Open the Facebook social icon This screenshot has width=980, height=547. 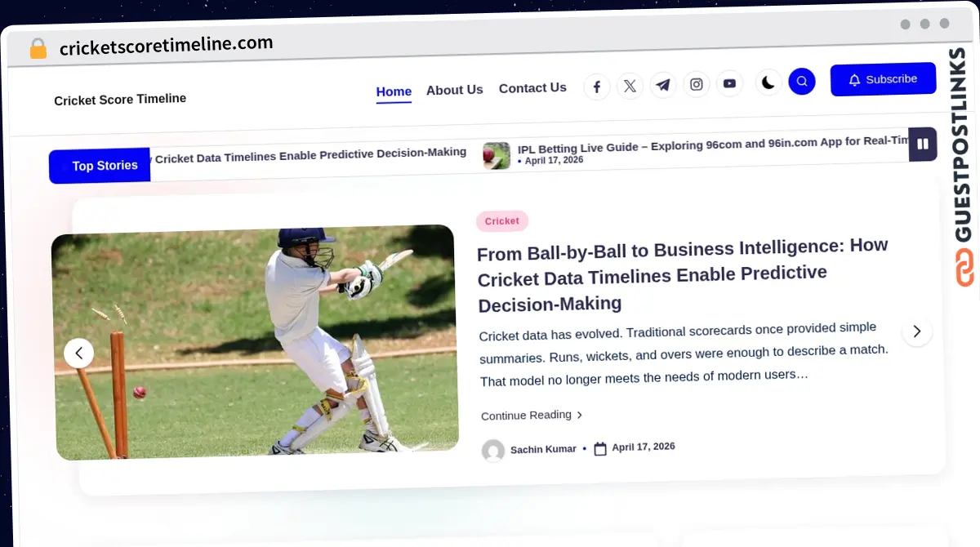[x=597, y=87]
